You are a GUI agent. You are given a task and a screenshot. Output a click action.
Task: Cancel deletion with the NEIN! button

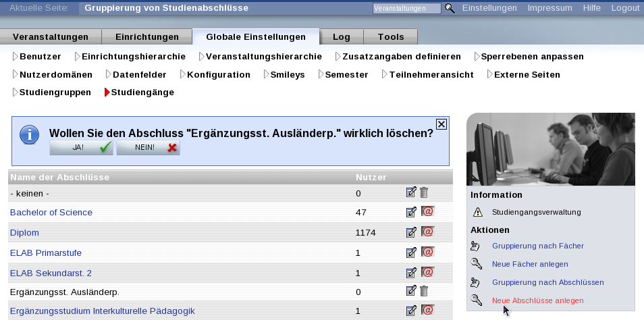pos(148,147)
